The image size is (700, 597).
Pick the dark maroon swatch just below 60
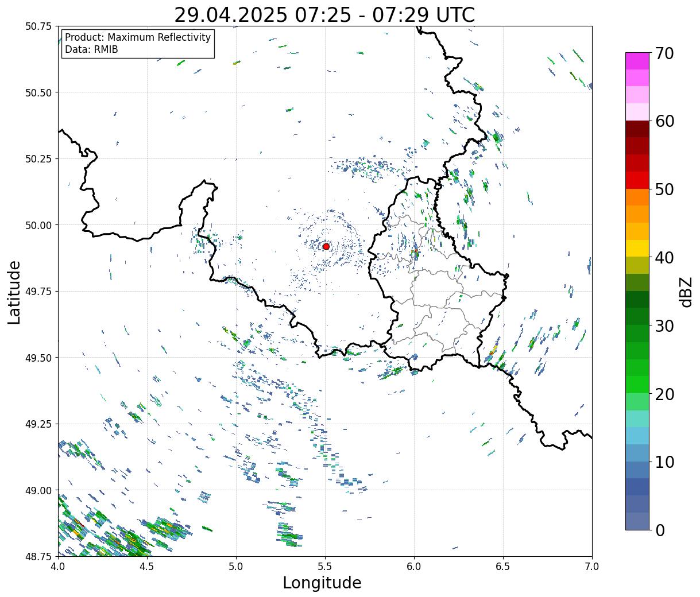[x=637, y=129]
